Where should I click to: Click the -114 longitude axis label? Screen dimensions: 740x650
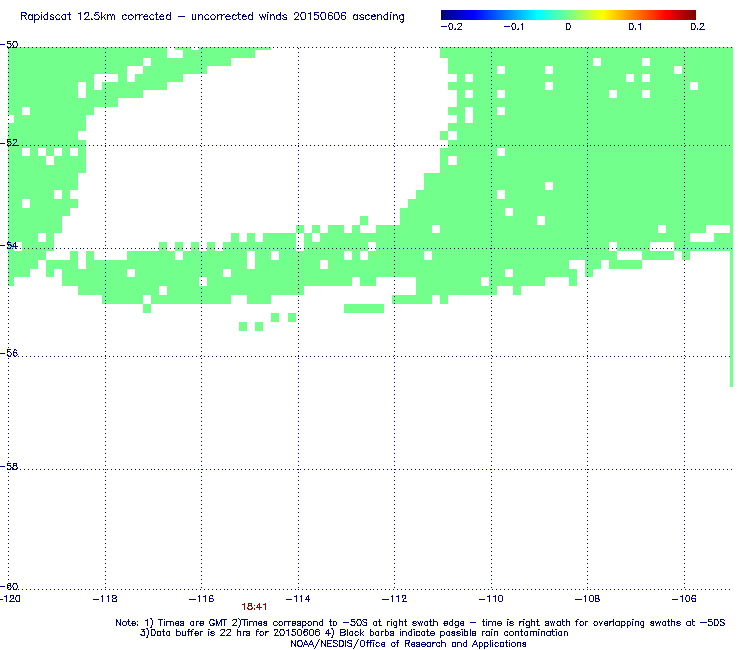coord(298,599)
